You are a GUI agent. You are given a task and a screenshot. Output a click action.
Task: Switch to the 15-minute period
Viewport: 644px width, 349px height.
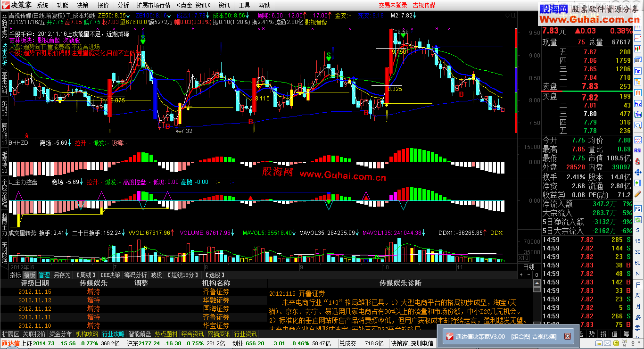click(x=637, y=241)
